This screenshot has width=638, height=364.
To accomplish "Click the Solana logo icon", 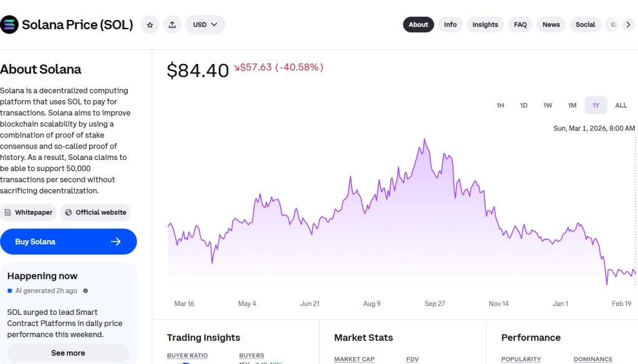I will [9, 24].
